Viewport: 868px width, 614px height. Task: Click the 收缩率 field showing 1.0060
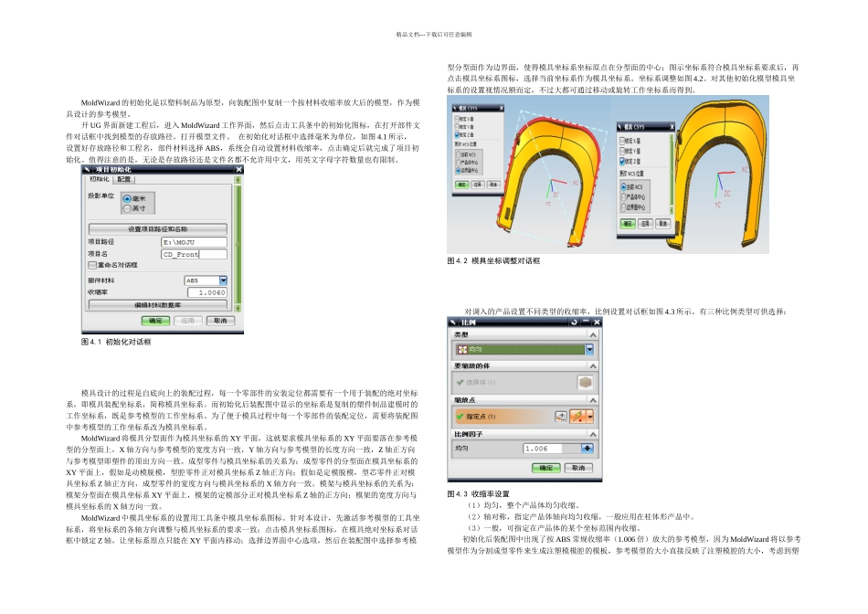coord(207,292)
